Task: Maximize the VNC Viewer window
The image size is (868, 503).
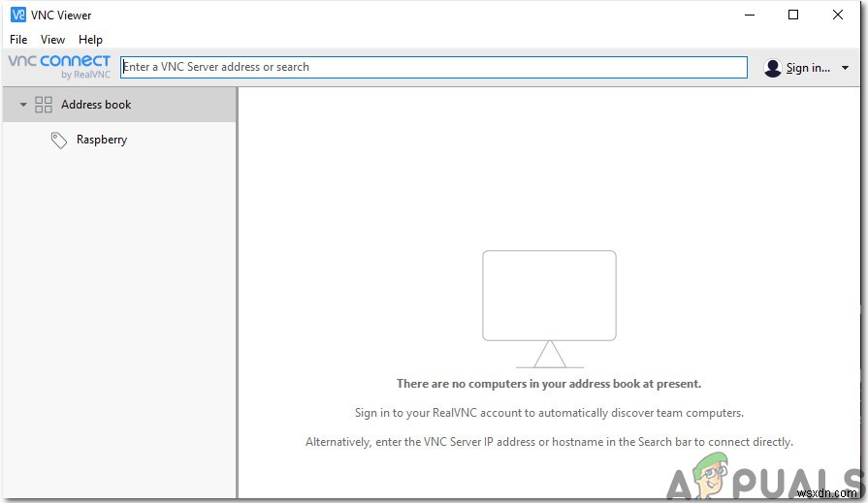Action: [793, 15]
